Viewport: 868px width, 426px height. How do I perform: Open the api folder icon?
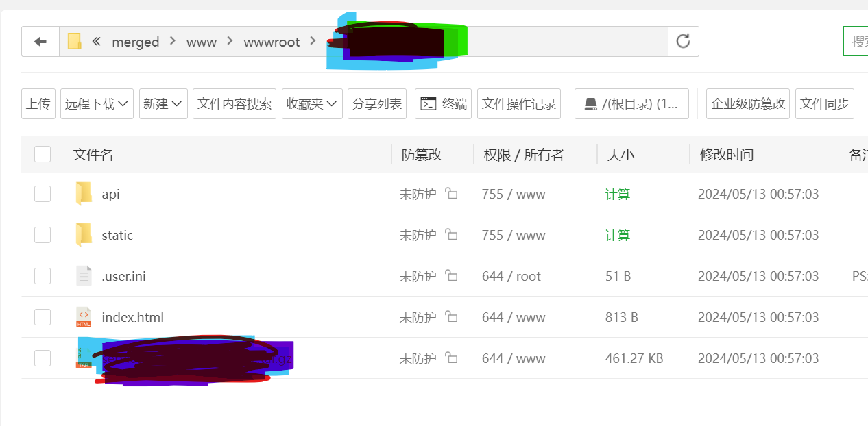click(83, 194)
